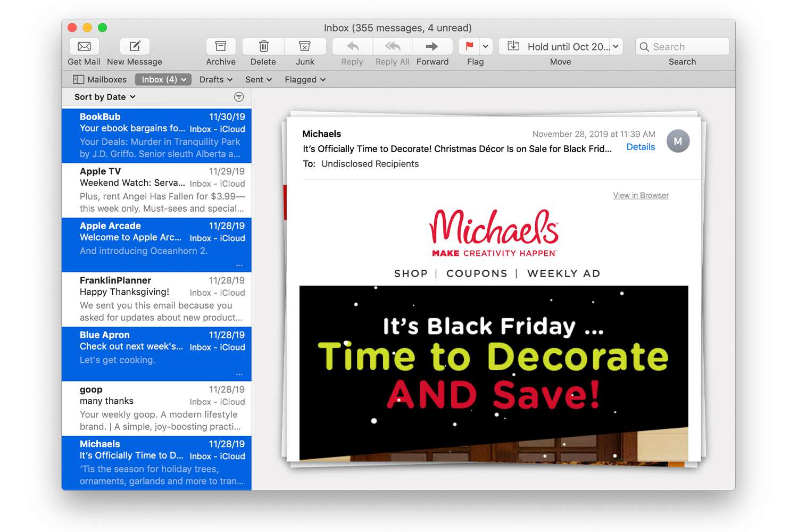Click the M sender avatar

[678, 141]
